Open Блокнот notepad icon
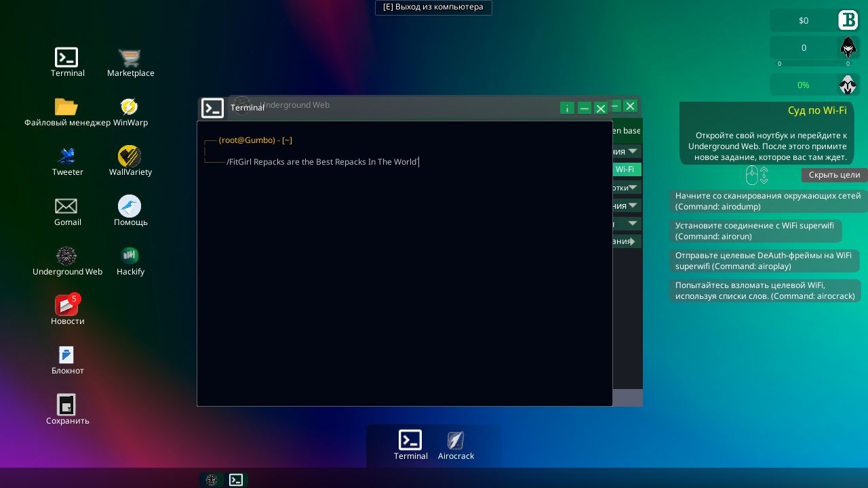This screenshot has width=868, height=488. [66, 355]
